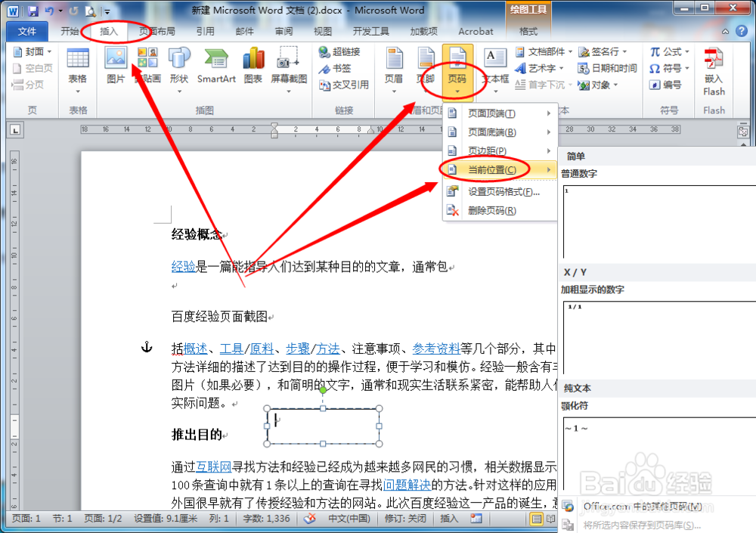Insert a Picture from the ribbon
Viewport: 756px width, 533px height.
(116, 66)
